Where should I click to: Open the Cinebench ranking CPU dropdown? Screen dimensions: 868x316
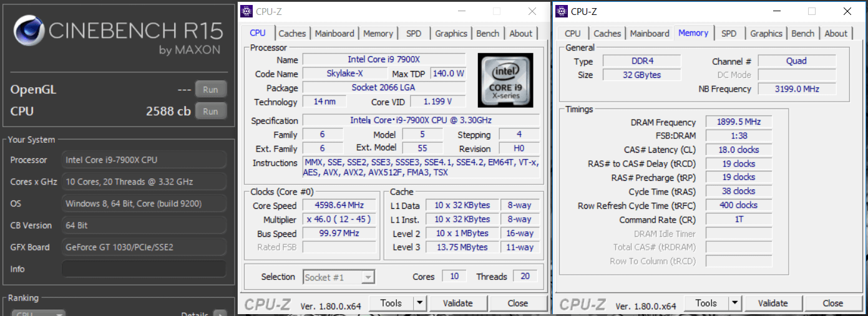[38, 314]
